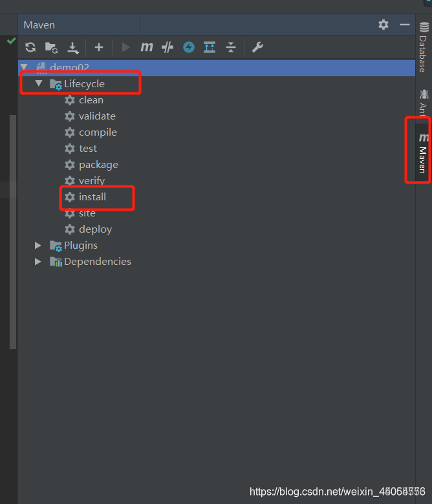The height and width of the screenshot is (504, 432).
Task: Click gear icon beside clean
Action: pyautogui.click(x=70, y=100)
